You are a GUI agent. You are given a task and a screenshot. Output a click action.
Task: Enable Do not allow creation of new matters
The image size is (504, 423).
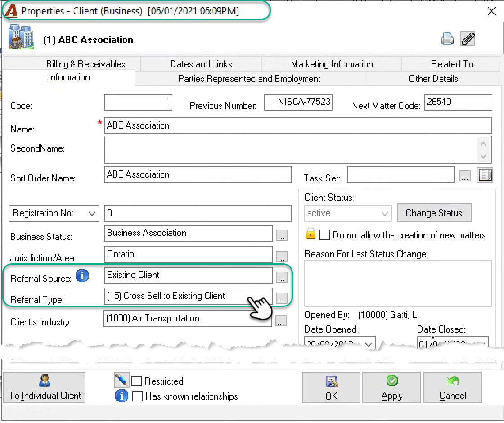(x=324, y=235)
